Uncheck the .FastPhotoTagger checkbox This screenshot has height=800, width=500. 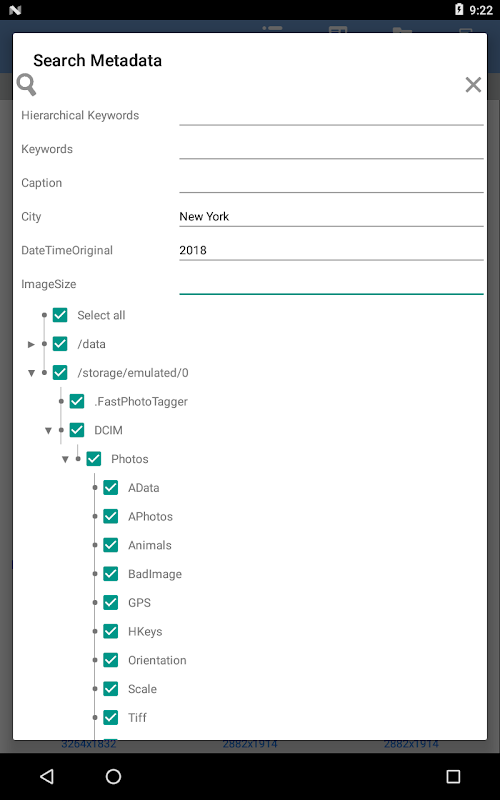tap(77, 402)
